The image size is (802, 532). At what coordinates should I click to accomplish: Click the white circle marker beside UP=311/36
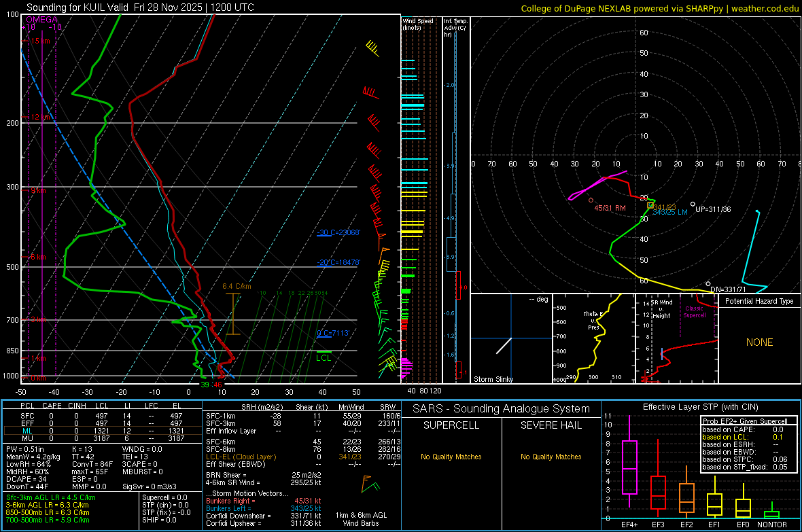click(x=693, y=204)
